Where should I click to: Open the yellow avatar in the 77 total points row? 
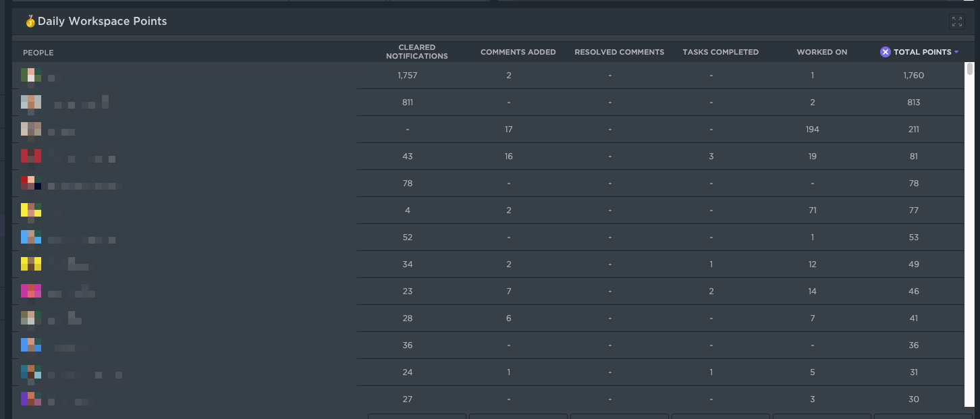tap(31, 211)
